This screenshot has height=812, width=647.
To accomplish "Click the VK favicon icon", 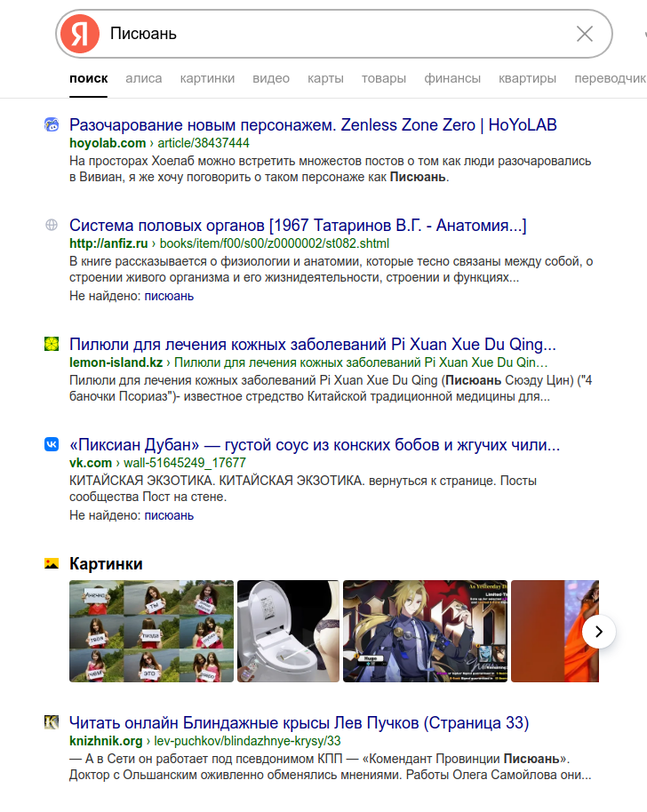I will coord(52,444).
